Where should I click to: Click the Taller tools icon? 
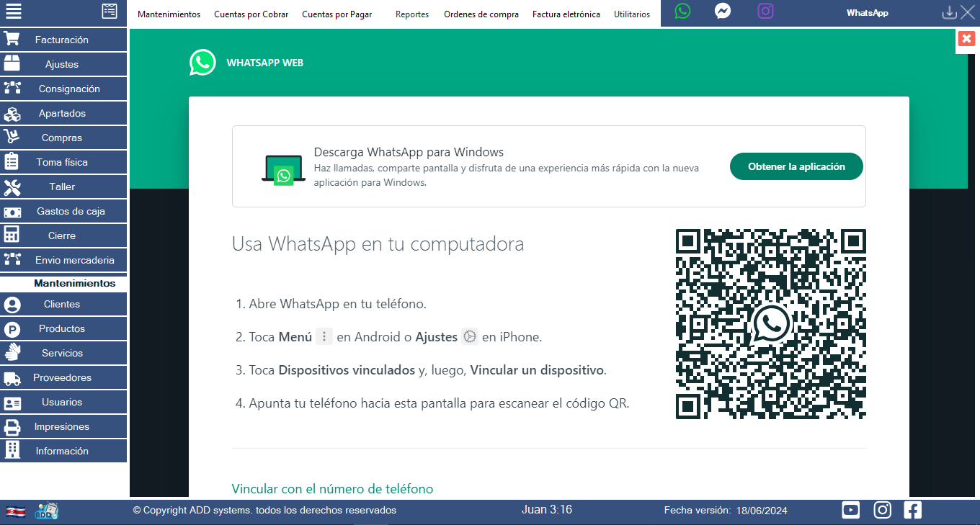pyautogui.click(x=12, y=187)
